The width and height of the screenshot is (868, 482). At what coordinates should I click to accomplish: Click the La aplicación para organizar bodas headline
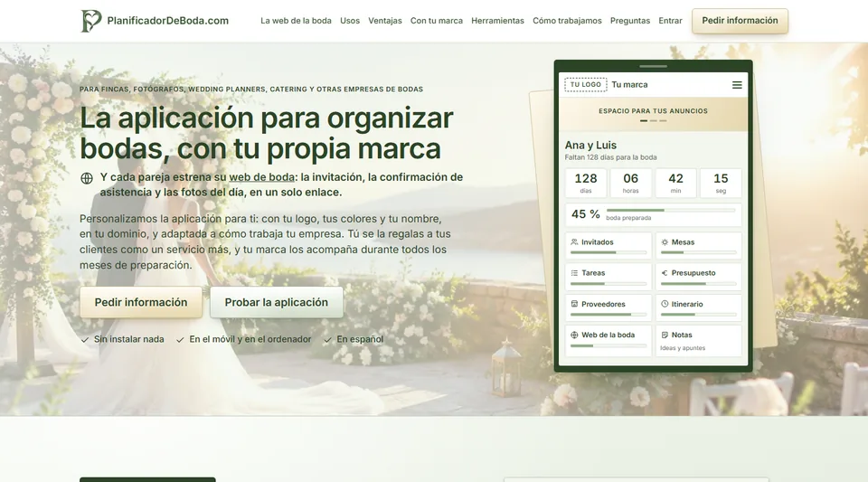(267, 133)
